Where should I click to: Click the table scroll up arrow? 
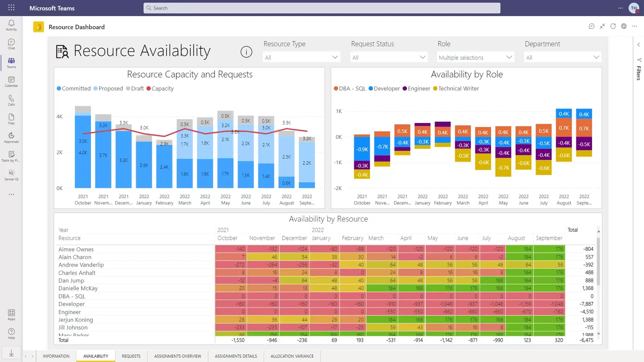pyautogui.click(x=599, y=232)
